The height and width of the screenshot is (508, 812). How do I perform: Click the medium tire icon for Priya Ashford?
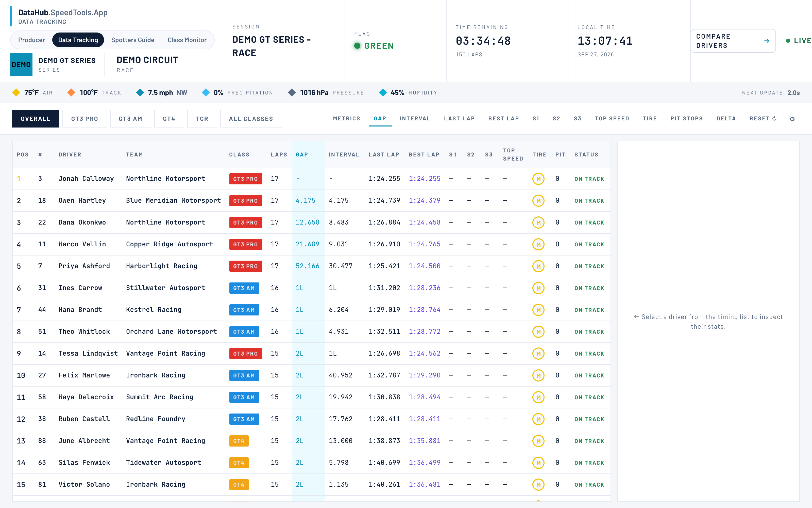point(538,266)
